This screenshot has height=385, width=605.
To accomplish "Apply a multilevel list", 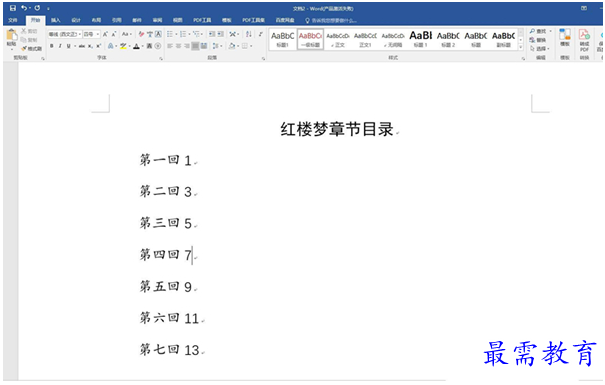I will point(196,34).
